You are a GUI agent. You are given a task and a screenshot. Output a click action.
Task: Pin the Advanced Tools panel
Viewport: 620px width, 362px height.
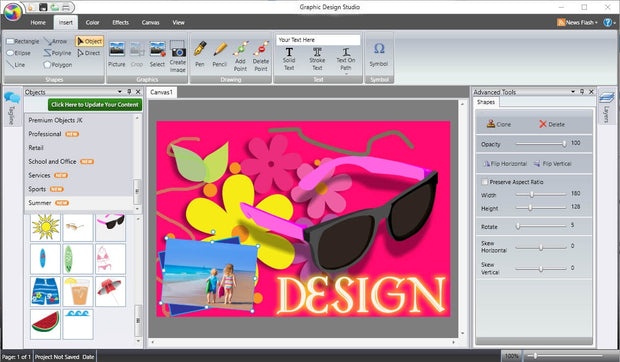[x=582, y=92]
